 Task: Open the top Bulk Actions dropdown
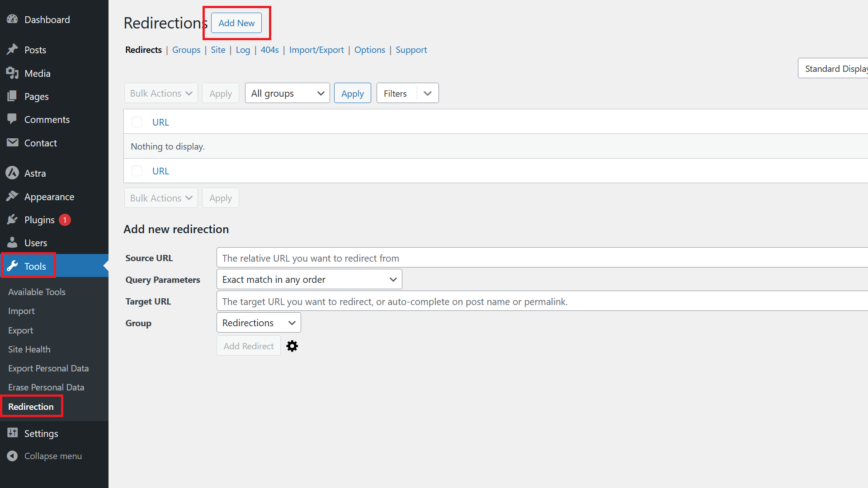tap(161, 93)
